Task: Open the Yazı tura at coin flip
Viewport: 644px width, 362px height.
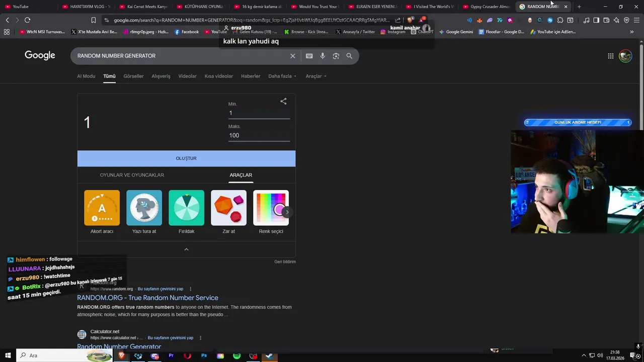Action: (144, 212)
